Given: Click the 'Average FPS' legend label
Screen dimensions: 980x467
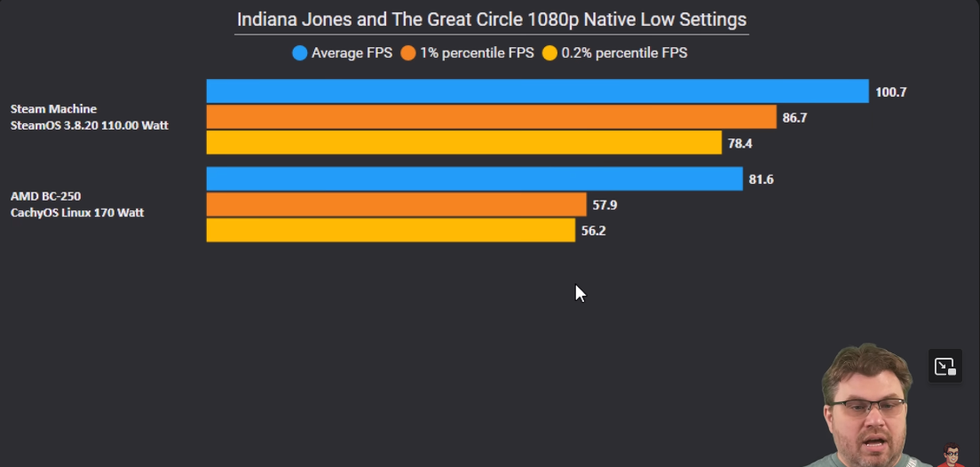Looking at the screenshot, I should pos(352,53).
